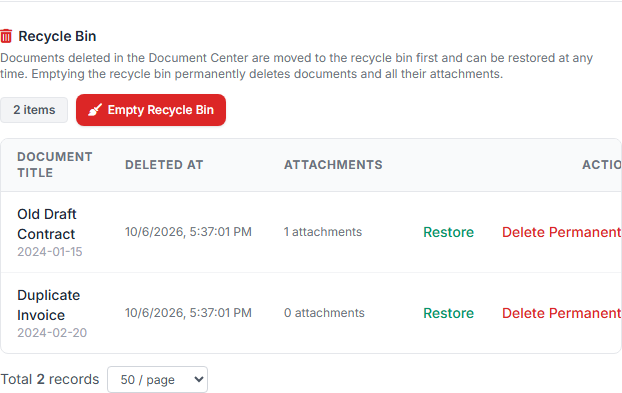Permanently delete Duplicate Invoice
The width and height of the screenshot is (622, 393).
(562, 313)
